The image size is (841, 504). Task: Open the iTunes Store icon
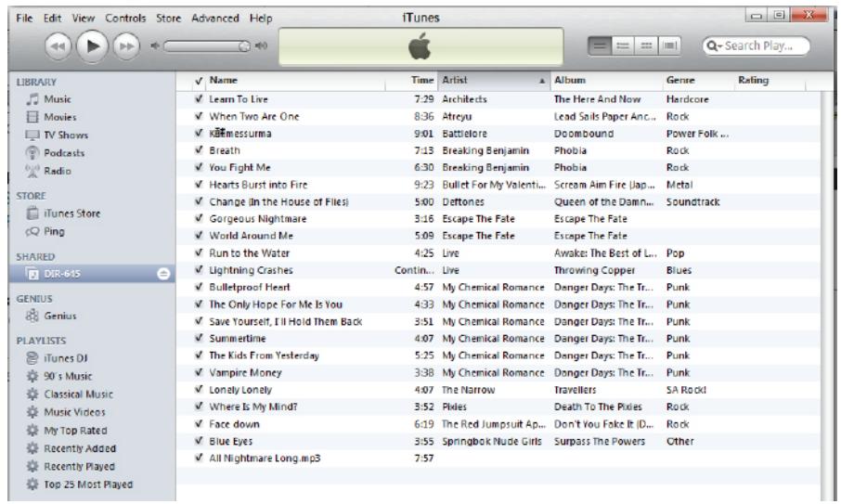(x=32, y=213)
